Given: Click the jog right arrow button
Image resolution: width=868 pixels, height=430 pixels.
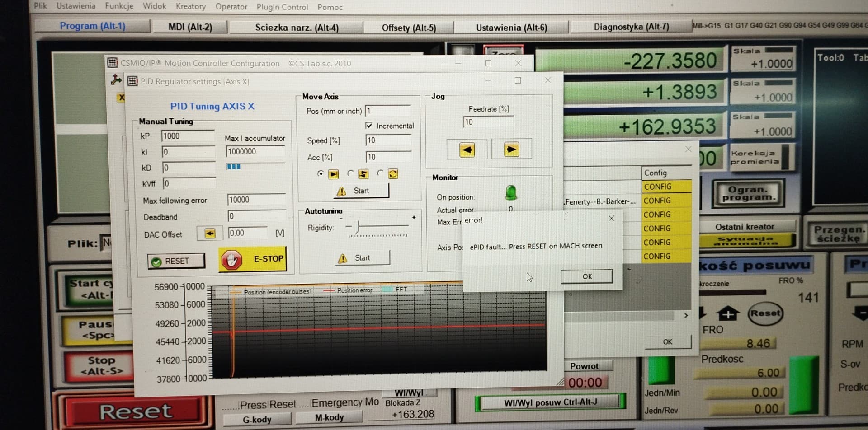Looking at the screenshot, I should pyautogui.click(x=511, y=150).
